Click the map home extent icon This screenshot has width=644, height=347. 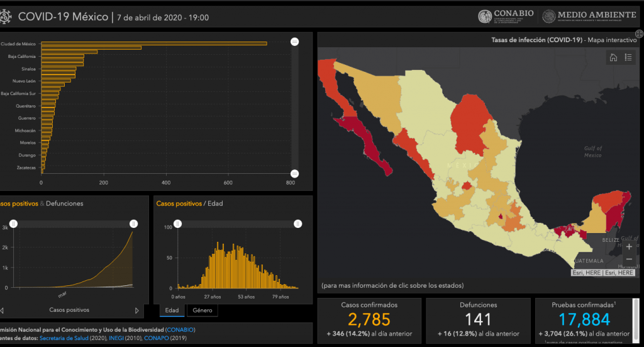[x=614, y=58]
